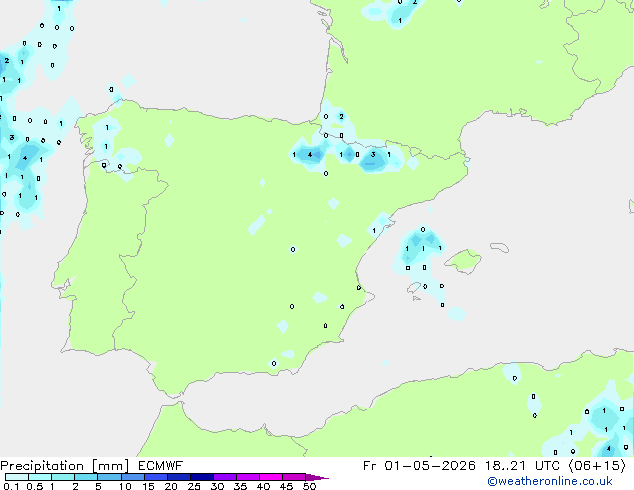This screenshot has width=634, height=490.
Task: Click the Ibiza island outline
Action: point(414,288)
